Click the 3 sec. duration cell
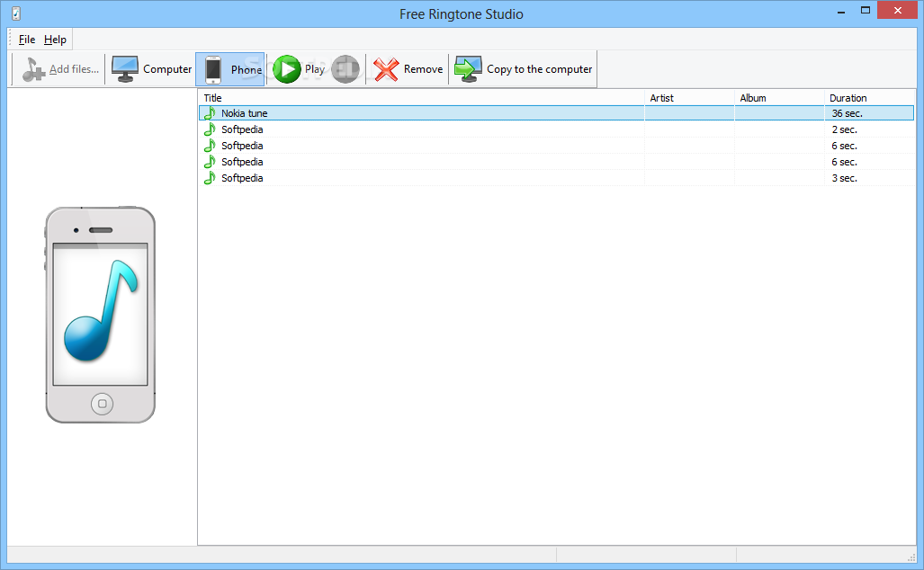Screen dimensions: 924x570 coord(845,178)
